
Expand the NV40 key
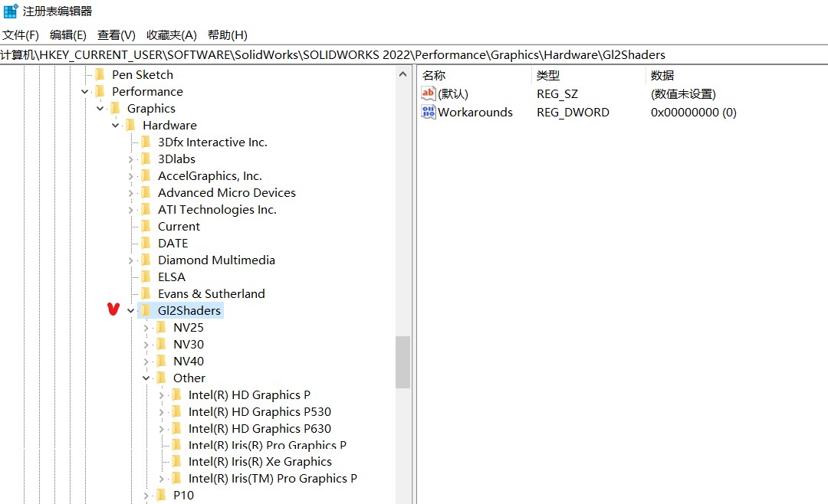coord(146,362)
